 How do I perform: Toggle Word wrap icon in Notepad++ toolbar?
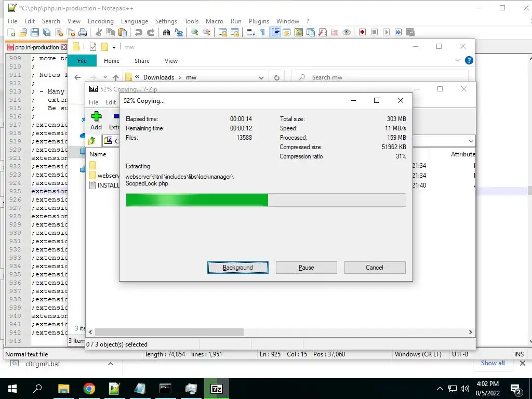pos(251,32)
